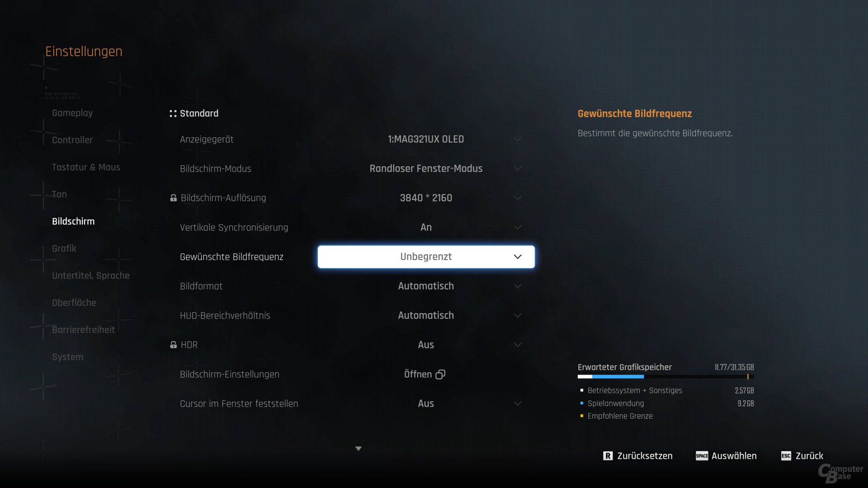
Task: Click the HUD-Bereichverhältnis label
Action: pyautogui.click(x=225, y=315)
